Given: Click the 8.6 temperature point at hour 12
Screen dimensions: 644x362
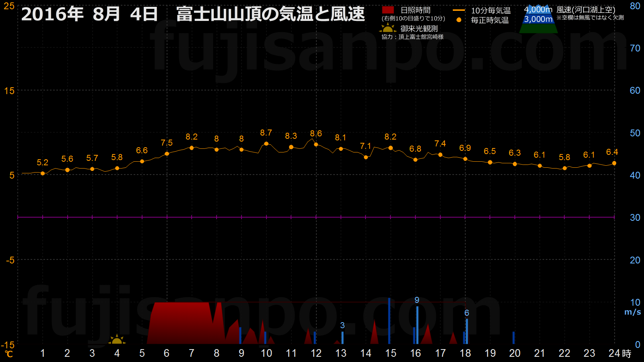Looking at the screenshot, I should [316, 144].
